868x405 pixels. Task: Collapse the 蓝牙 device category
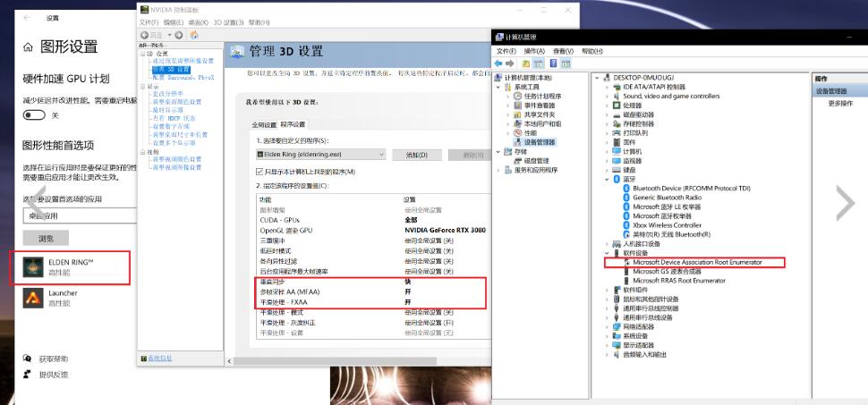click(608, 180)
